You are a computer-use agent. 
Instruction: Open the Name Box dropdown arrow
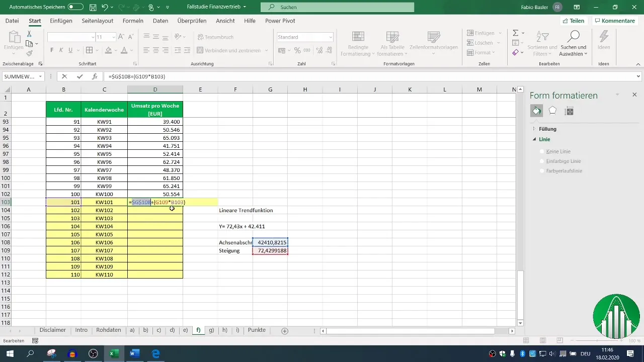(x=40, y=76)
